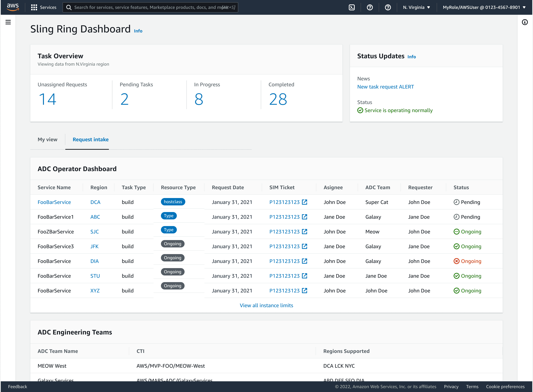This screenshot has width=533, height=392.
Task: Open the info panel icon at right
Action: click(525, 22)
